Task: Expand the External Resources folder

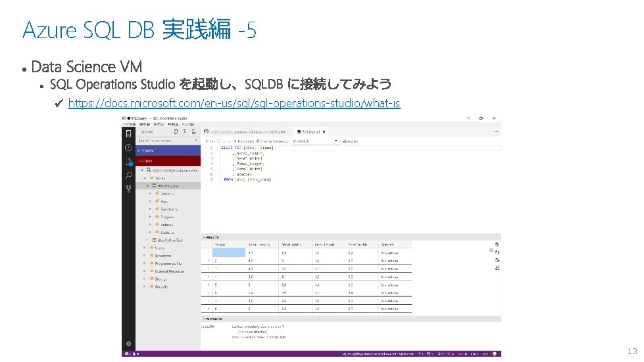Action: coord(144,271)
